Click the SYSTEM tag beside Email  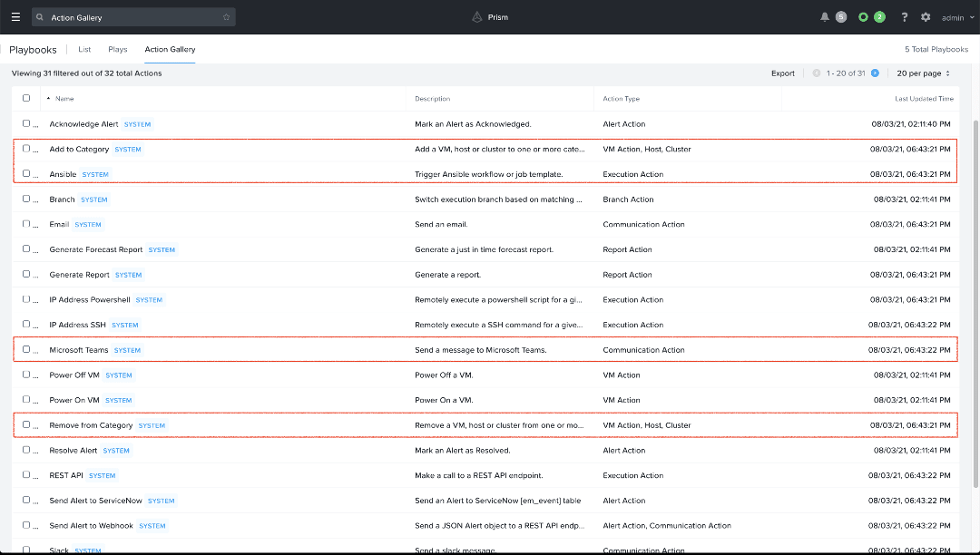pyautogui.click(x=88, y=225)
